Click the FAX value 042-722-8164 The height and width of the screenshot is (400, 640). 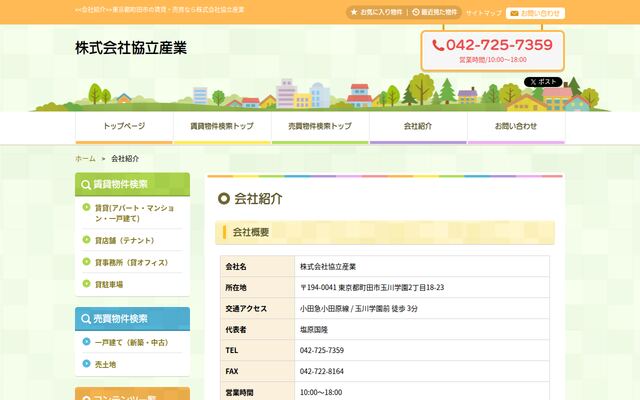[322, 371]
